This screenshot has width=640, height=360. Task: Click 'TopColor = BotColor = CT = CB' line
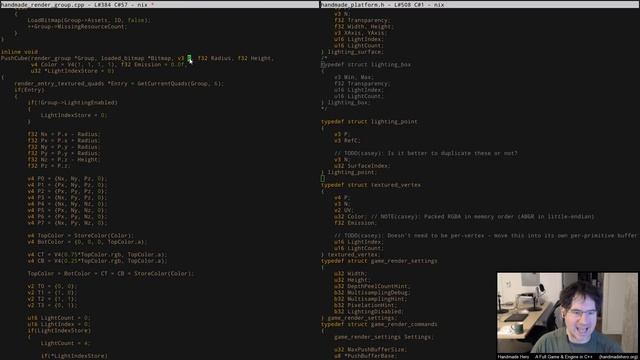tap(111, 273)
